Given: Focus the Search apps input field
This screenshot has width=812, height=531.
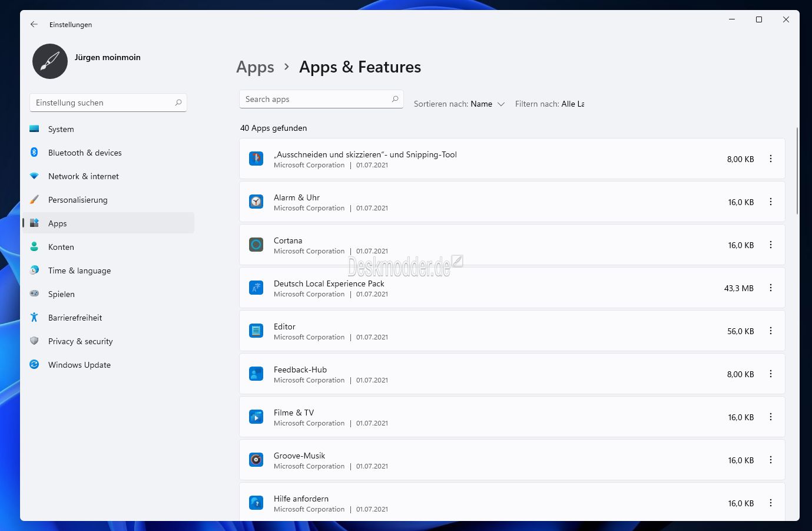Looking at the screenshot, I should point(322,99).
